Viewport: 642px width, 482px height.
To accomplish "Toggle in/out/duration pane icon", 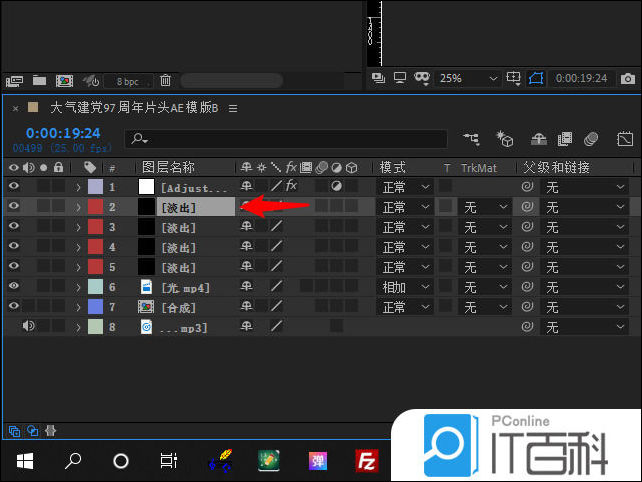I will [50, 431].
